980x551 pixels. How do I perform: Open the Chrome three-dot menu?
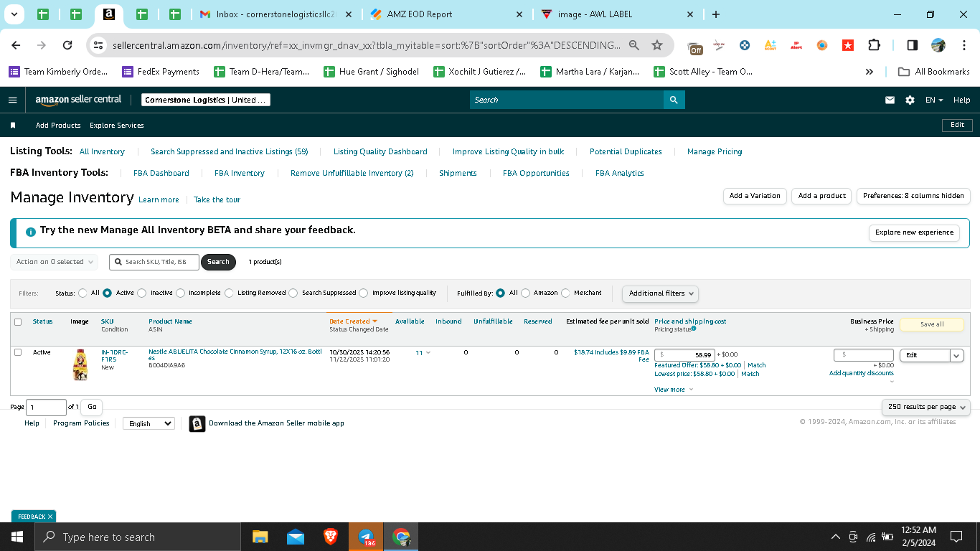tap(963, 45)
